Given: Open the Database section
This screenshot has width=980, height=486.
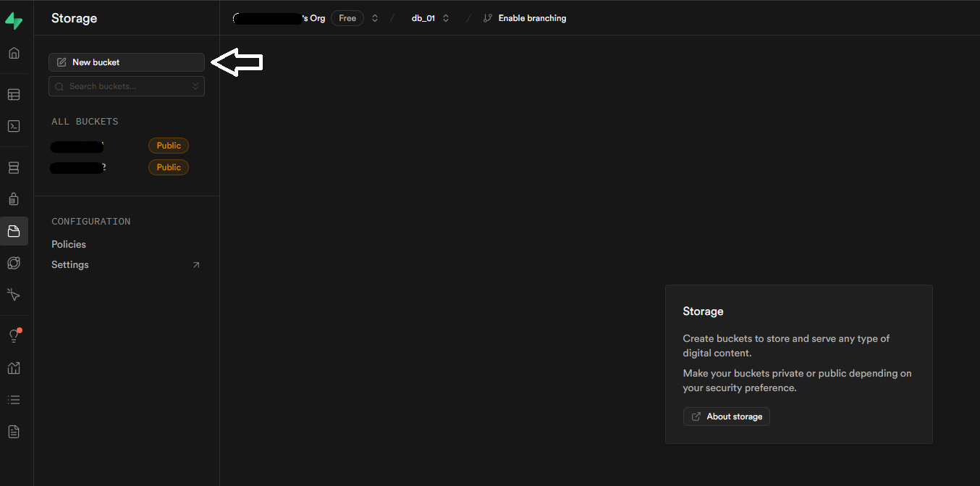Looking at the screenshot, I should pos(14,167).
